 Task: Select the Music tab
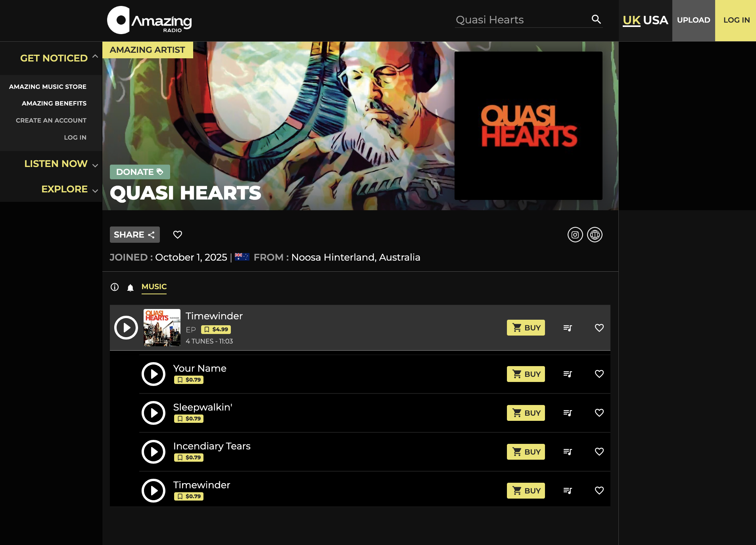coord(154,287)
